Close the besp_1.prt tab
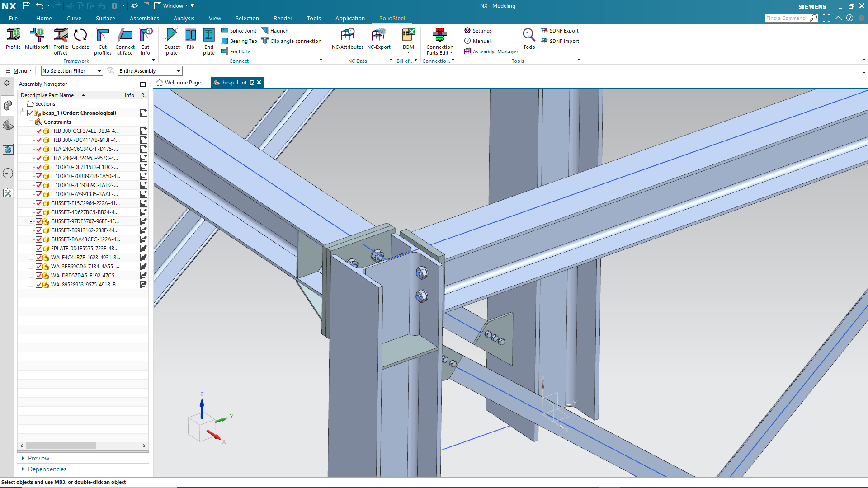The width and height of the screenshot is (868, 488). [259, 82]
